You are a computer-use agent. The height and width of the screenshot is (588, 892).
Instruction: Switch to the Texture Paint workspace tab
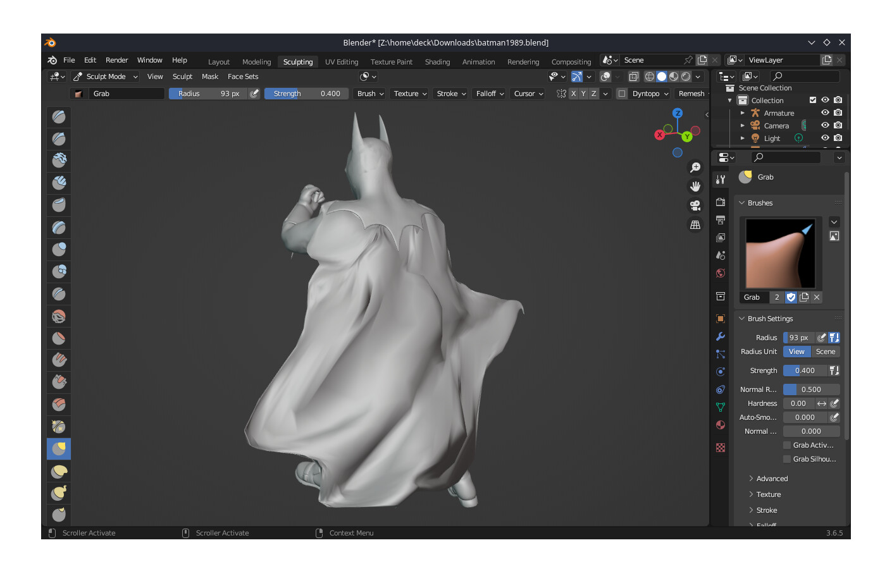[391, 62]
